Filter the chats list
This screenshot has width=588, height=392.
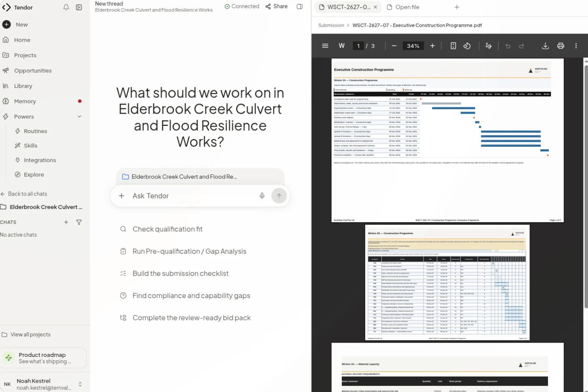click(x=79, y=222)
